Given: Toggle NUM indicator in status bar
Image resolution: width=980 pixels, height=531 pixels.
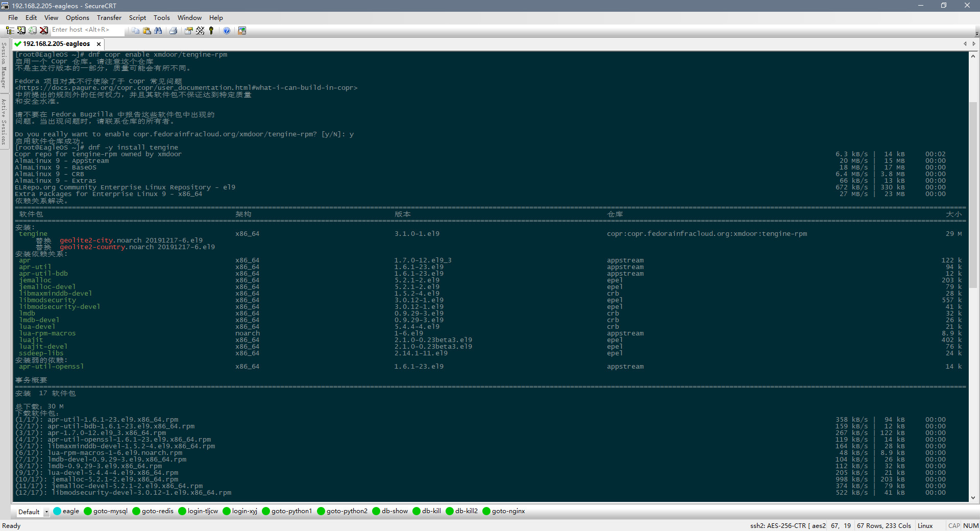Looking at the screenshot, I should 970,525.
